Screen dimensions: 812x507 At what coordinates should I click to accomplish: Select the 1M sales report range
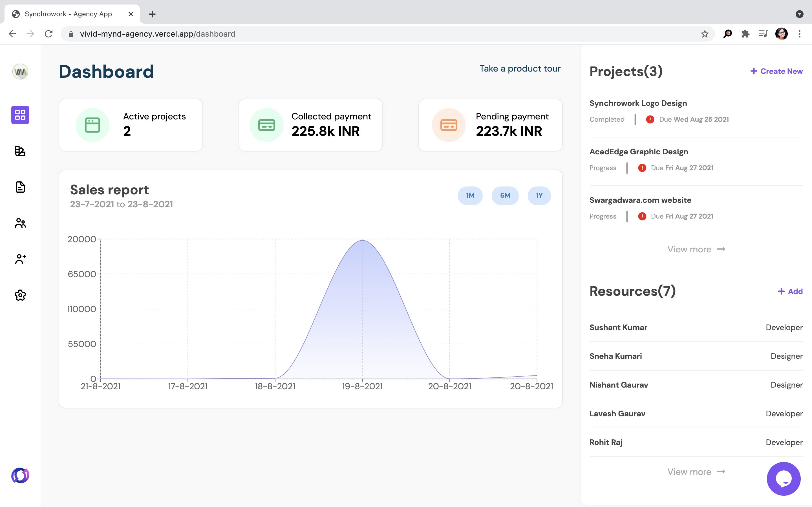pos(470,195)
